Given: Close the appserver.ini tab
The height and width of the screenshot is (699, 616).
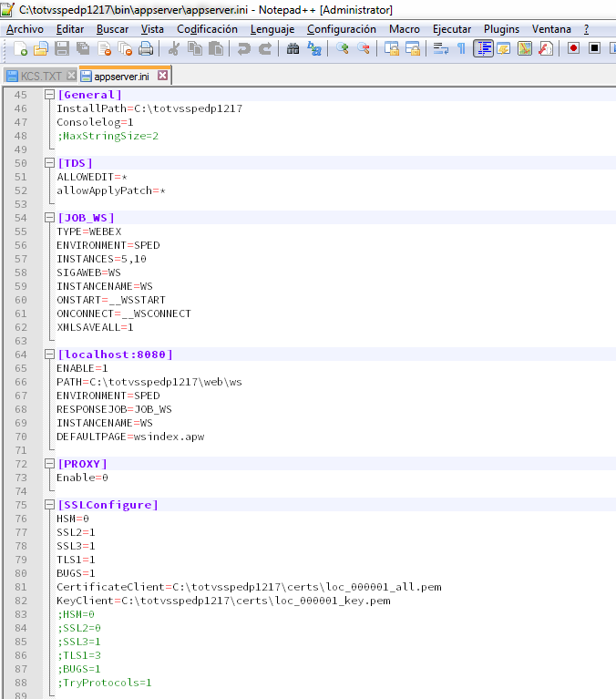Looking at the screenshot, I should point(163,76).
